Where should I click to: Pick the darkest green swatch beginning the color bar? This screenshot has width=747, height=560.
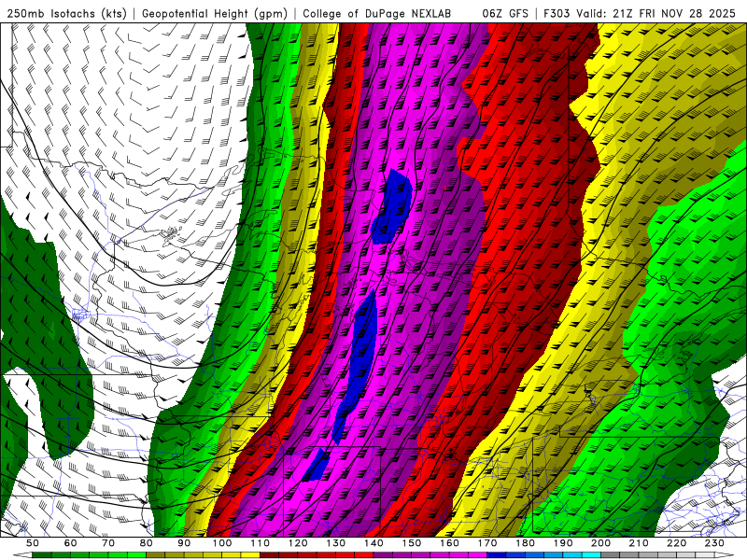(42, 554)
